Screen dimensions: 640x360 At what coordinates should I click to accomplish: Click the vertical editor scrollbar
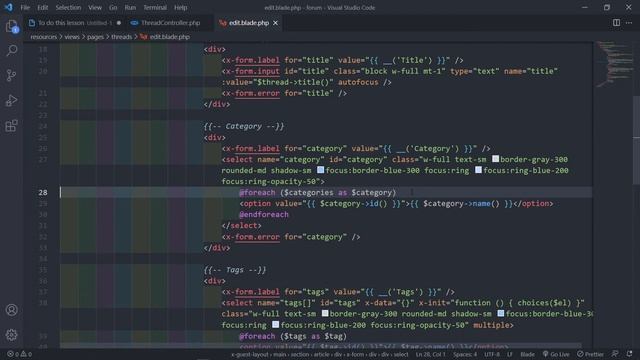click(636, 140)
